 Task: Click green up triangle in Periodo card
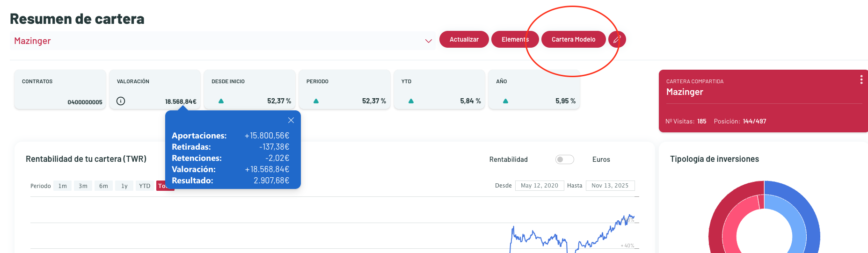pyautogui.click(x=316, y=101)
